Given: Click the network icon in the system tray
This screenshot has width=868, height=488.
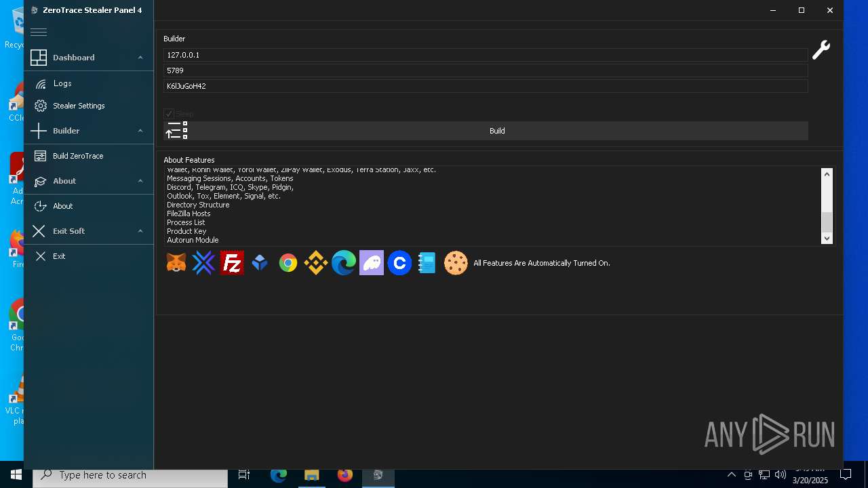Looking at the screenshot, I should click(x=764, y=475).
